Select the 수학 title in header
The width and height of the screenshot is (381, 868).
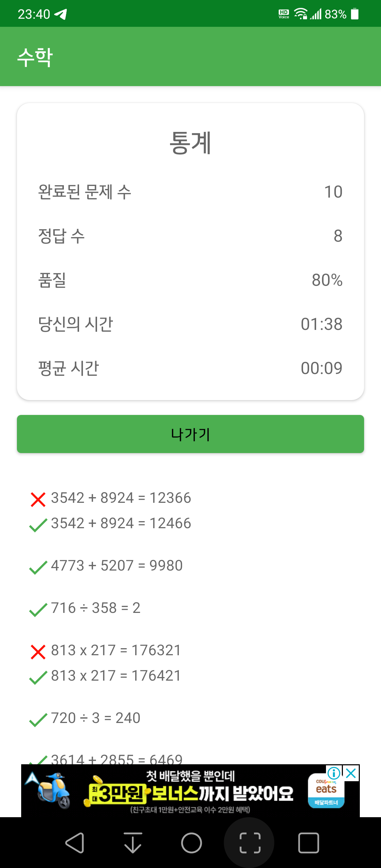coord(35,57)
